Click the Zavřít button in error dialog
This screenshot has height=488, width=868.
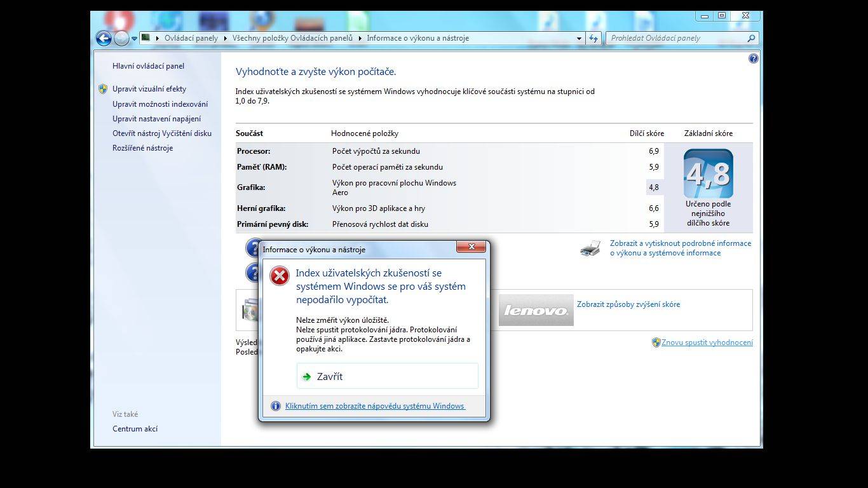pos(387,376)
